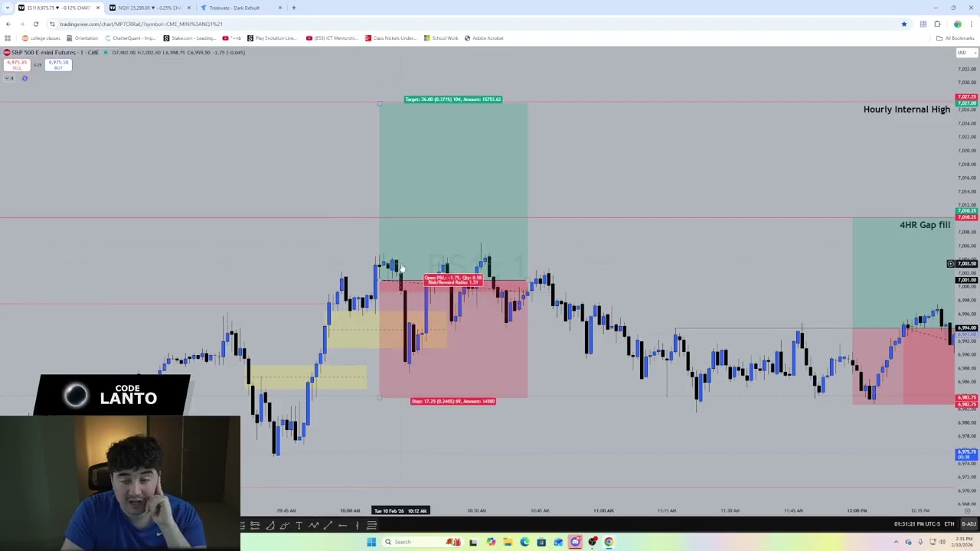Open the Adobe Acrobat bookmark
Viewport: 980px width, 551px height.
484,37
